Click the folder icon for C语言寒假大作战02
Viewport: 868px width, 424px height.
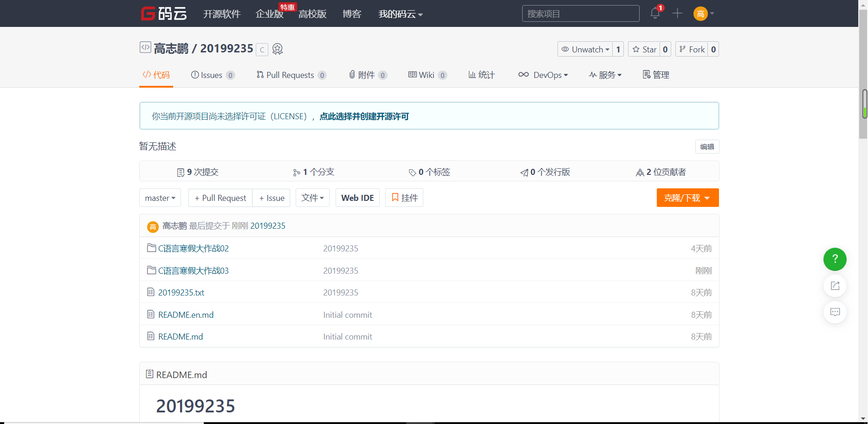coord(151,248)
